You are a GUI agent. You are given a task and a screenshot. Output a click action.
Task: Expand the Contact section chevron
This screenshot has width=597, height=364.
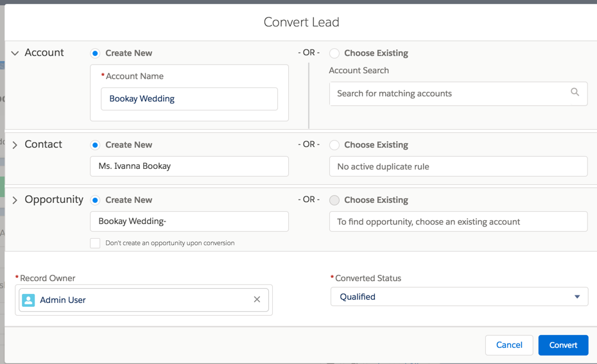15,145
